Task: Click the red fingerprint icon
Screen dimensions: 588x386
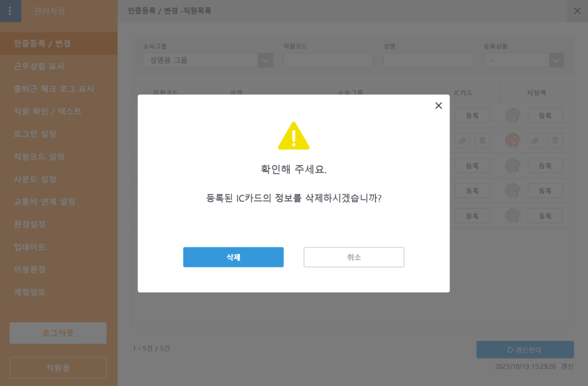Action: pos(512,141)
